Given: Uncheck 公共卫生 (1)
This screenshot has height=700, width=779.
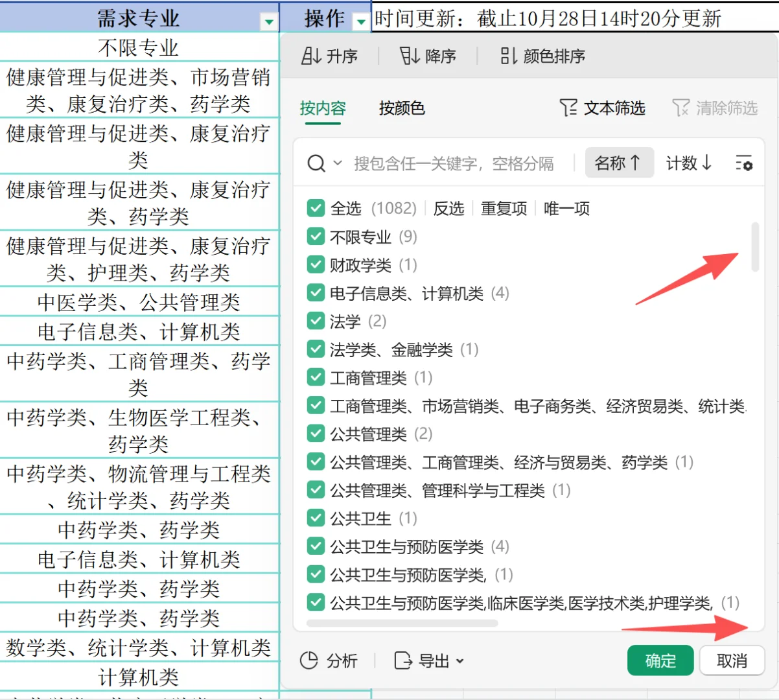Looking at the screenshot, I should [316, 518].
